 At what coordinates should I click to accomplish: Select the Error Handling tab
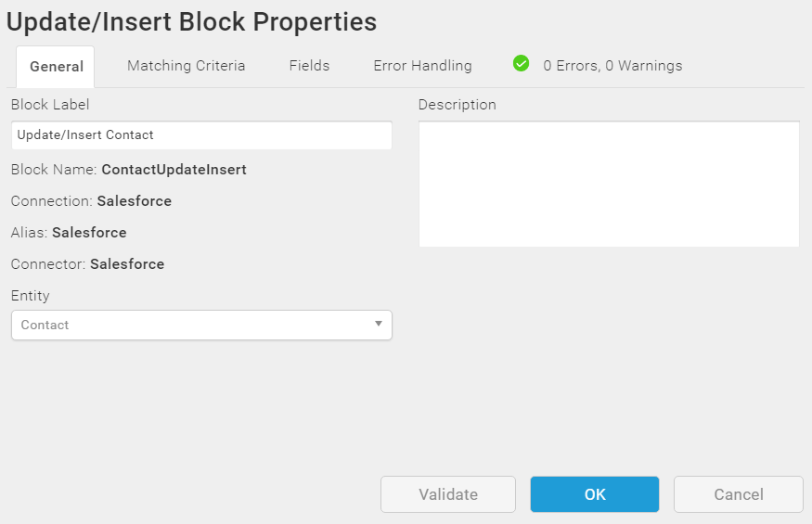pyautogui.click(x=422, y=66)
